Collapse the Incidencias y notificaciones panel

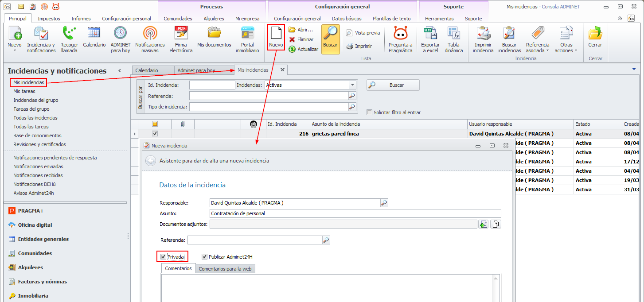tap(120, 71)
